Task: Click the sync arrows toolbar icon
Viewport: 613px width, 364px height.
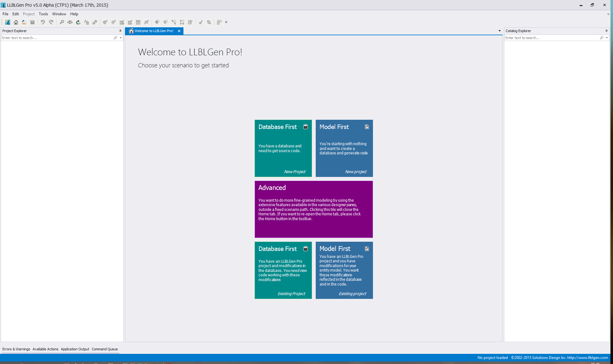Action: pos(209,22)
